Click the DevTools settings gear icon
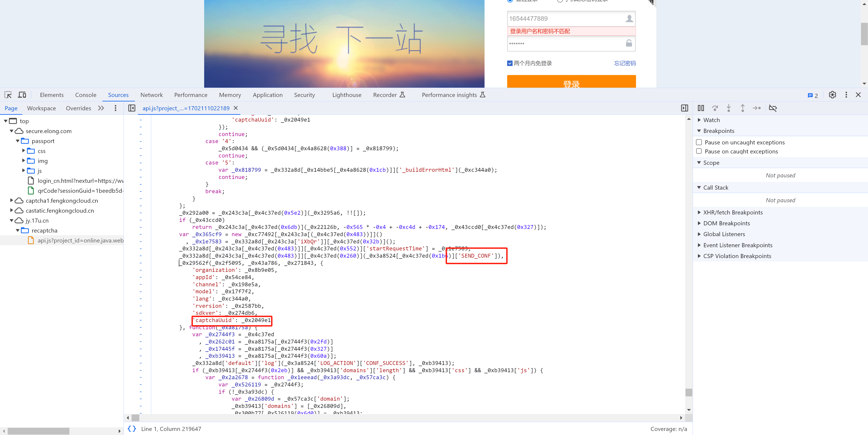This screenshot has width=868, height=435. coord(832,95)
